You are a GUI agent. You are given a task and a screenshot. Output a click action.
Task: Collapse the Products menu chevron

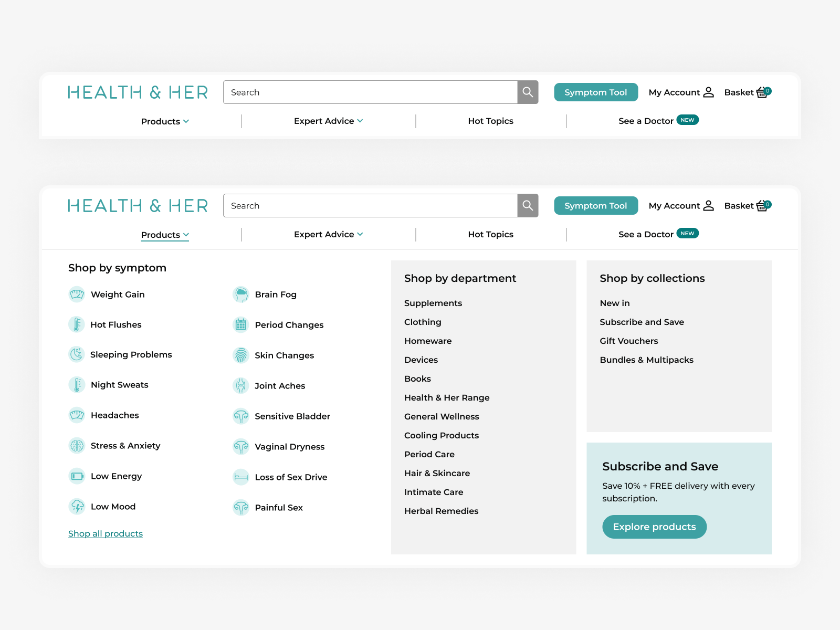click(x=187, y=235)
